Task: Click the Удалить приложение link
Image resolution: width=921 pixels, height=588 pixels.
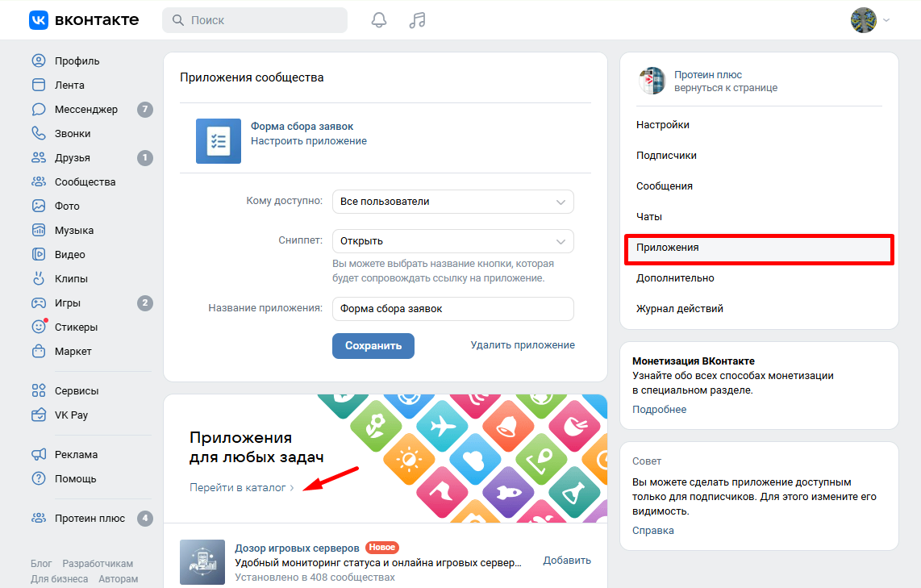Action: (x=523, y=345)
